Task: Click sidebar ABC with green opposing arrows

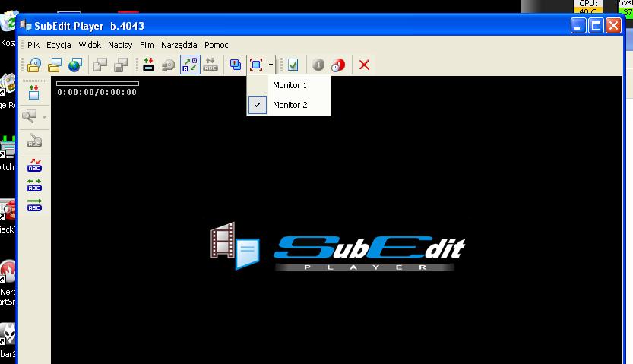Action: (34, 185)
